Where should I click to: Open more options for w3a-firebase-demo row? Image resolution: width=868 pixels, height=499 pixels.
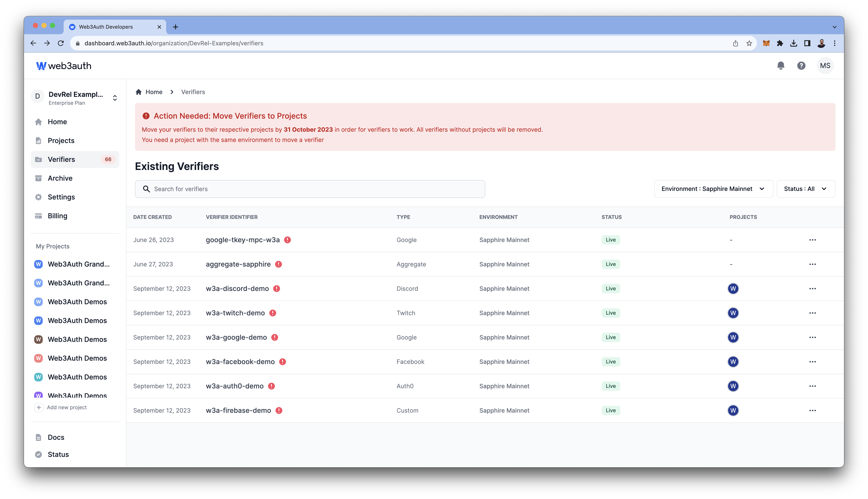(812, 410)
